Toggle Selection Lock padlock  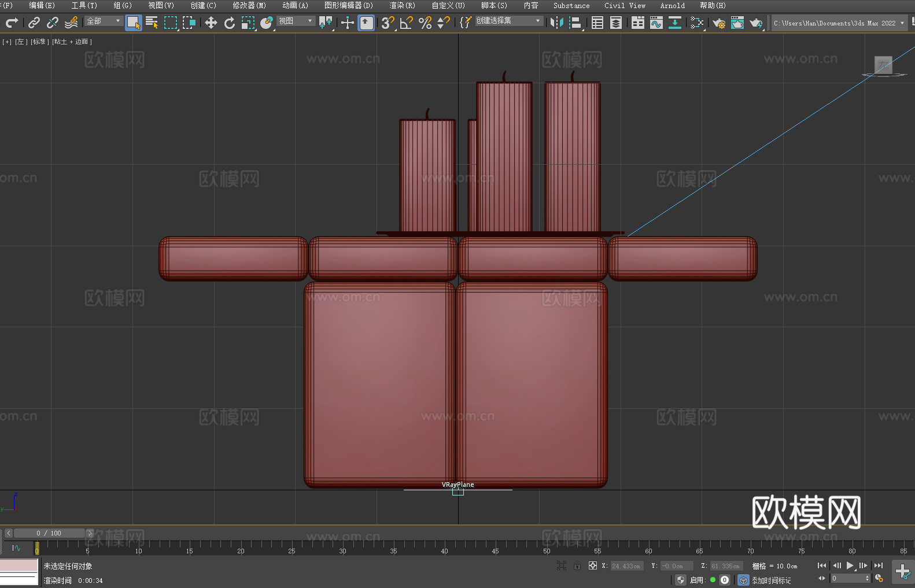(x=577, y=566)
